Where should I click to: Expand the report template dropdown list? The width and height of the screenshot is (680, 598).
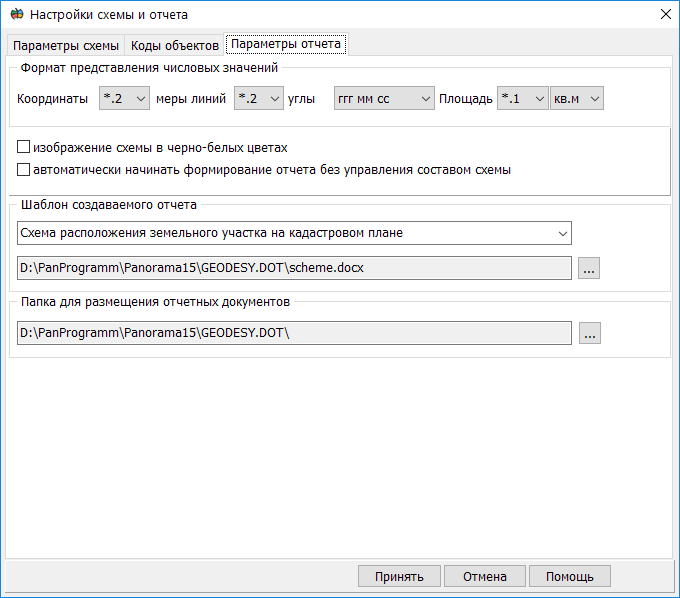[x=294, y=233]
